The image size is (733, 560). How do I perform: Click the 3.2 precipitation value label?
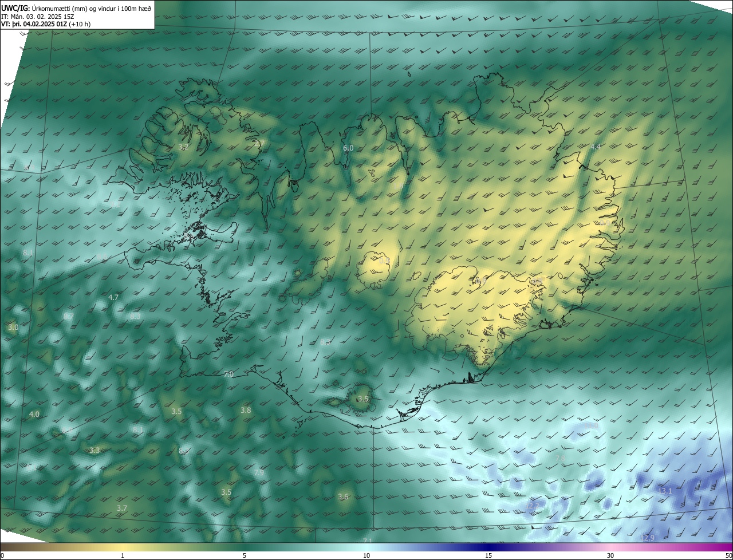(183, 147)
